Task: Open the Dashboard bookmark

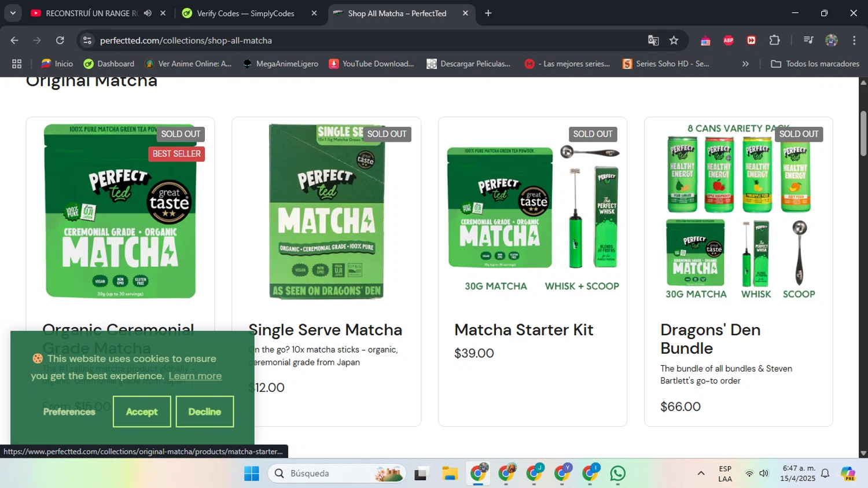Action: point(109,64)
